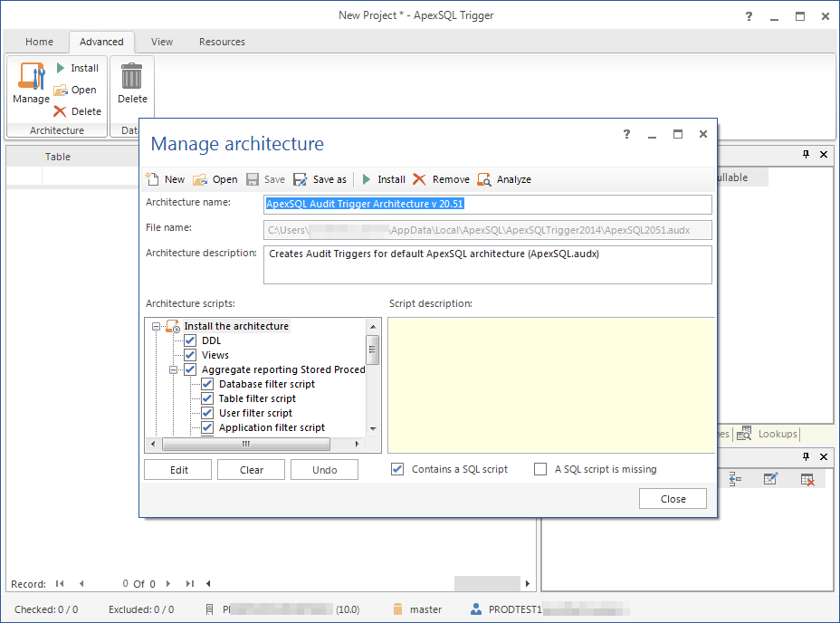
Task: Click the Lookups tab icon
Action: pyautogui.click(x=744, y=433)
